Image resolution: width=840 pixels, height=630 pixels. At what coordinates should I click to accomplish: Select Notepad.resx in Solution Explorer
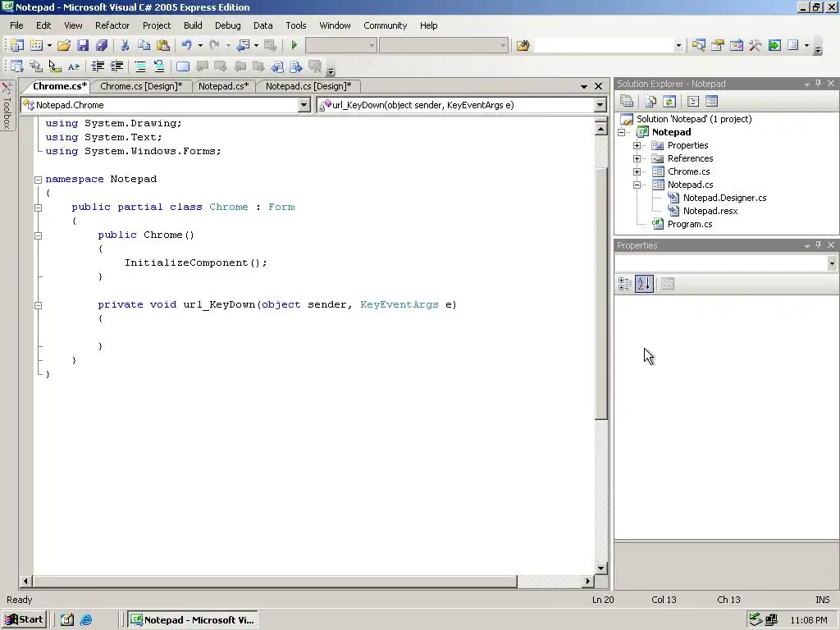710,211
